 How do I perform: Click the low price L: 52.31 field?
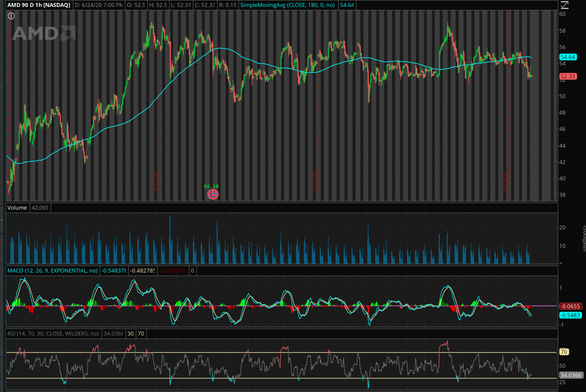point(181,5)
